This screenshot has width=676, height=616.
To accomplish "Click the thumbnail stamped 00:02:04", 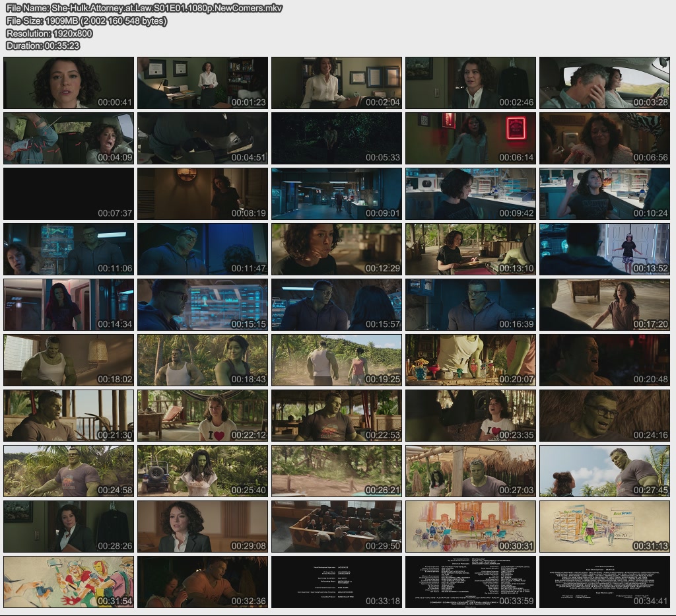I will 337,83.
